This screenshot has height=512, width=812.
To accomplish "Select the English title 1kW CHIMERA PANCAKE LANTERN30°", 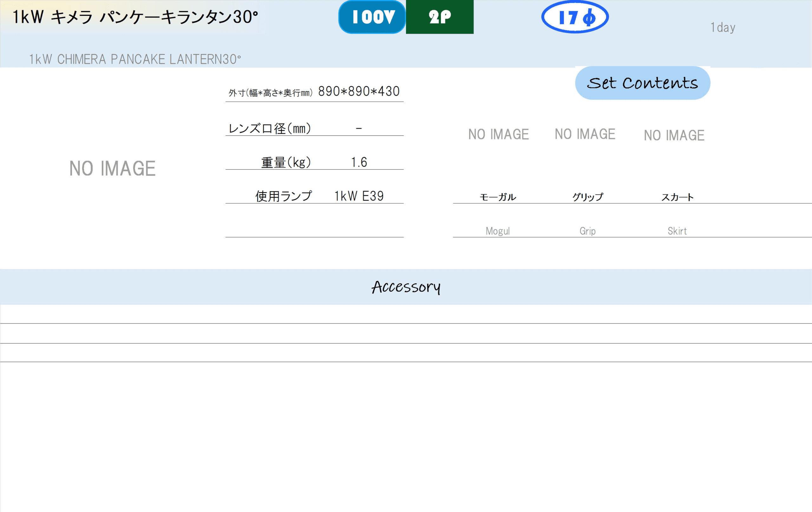I will [135, 59].
